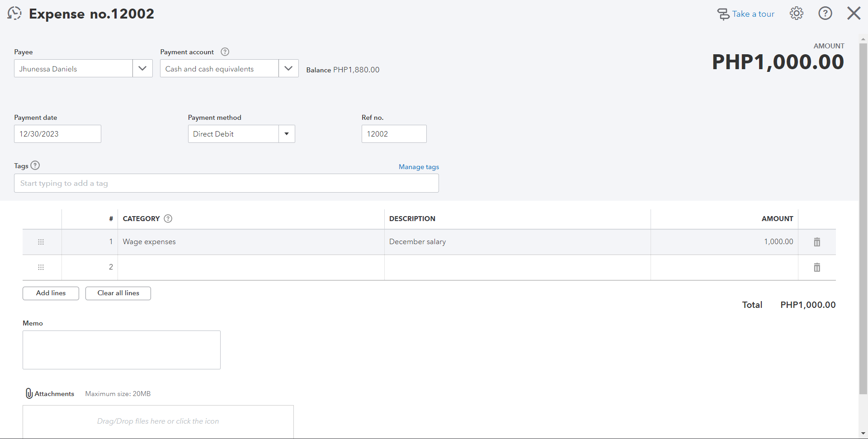Click the large PHP1,000.00 amount heading
The image size is (868, 439).
778,62
